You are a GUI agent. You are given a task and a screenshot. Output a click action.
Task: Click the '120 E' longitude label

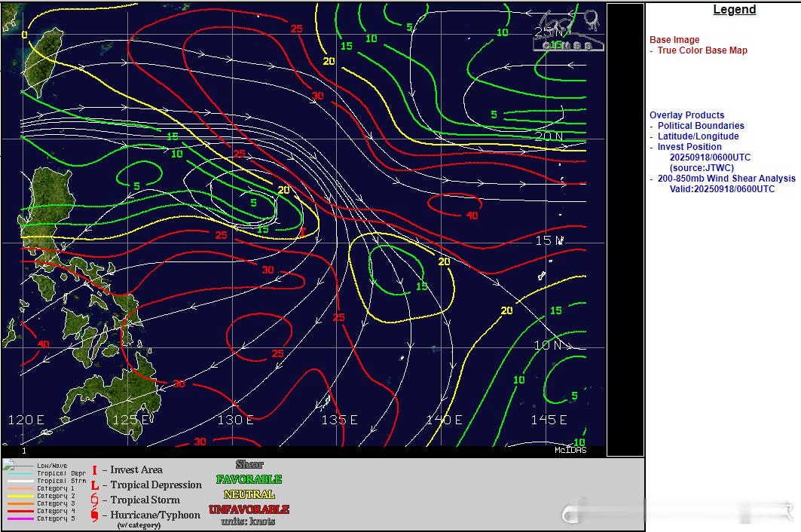tap(26, 420)
